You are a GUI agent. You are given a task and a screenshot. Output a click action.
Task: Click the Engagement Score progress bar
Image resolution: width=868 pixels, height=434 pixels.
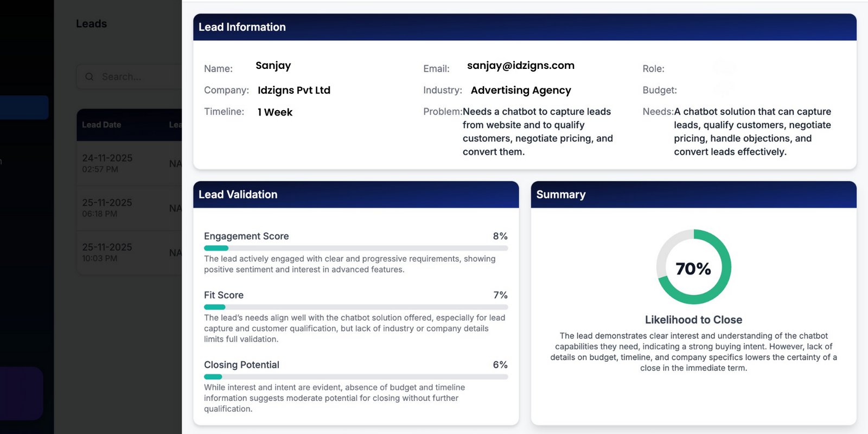[x=355, y=248]
